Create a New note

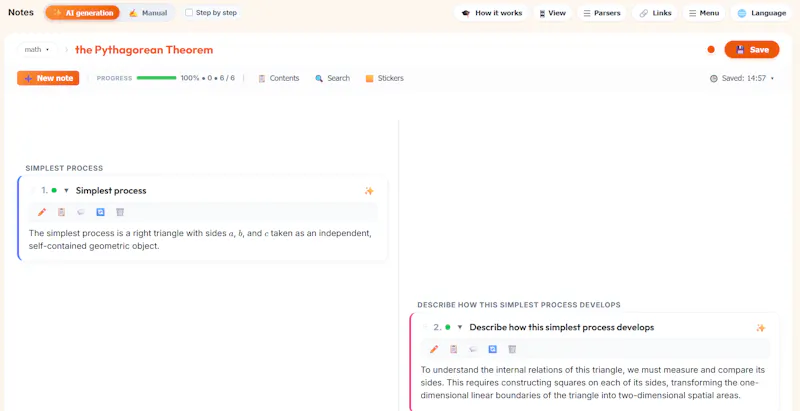(x=48, y=78)
